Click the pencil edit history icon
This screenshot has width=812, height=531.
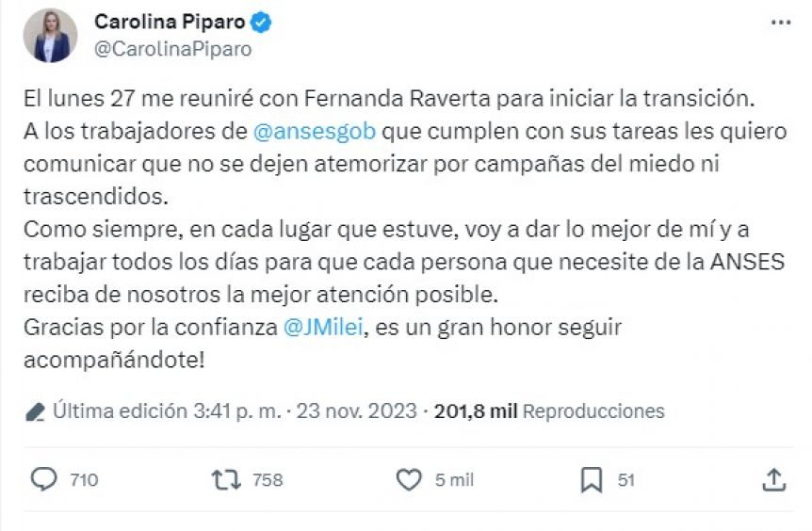(35, 411)
